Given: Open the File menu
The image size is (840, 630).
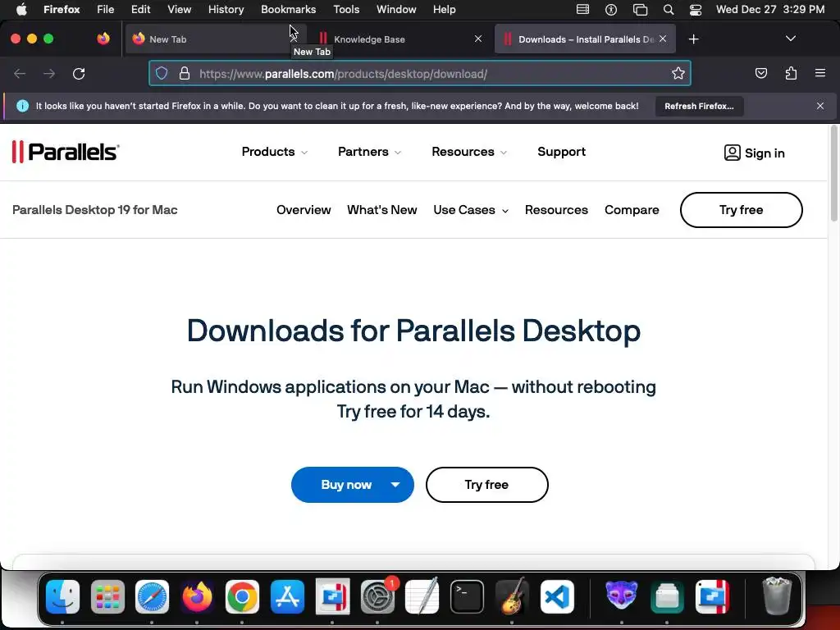Looking at the screenshot, I should click(x=105, y=10).
